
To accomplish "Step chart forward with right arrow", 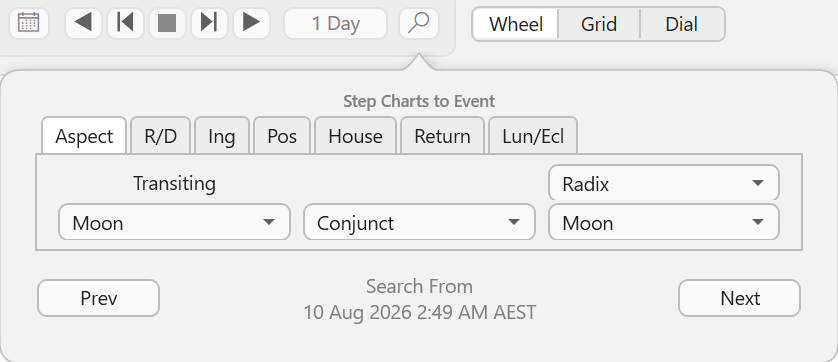I will [x=251, y=23].
